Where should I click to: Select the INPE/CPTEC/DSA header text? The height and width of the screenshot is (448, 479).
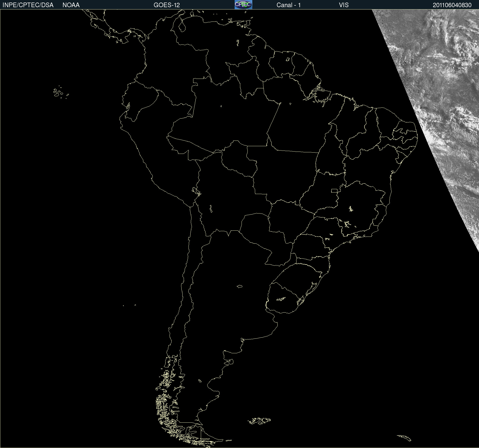tap(28, 5)
